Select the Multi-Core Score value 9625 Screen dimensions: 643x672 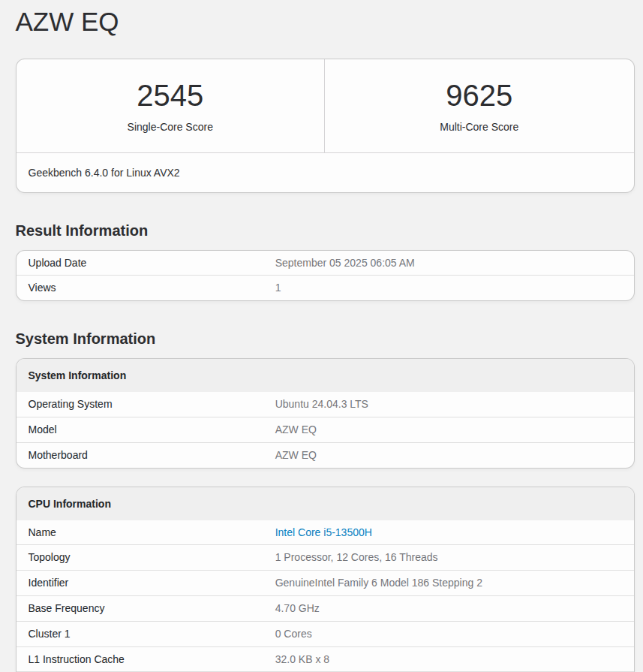click(x=479, y=95)
